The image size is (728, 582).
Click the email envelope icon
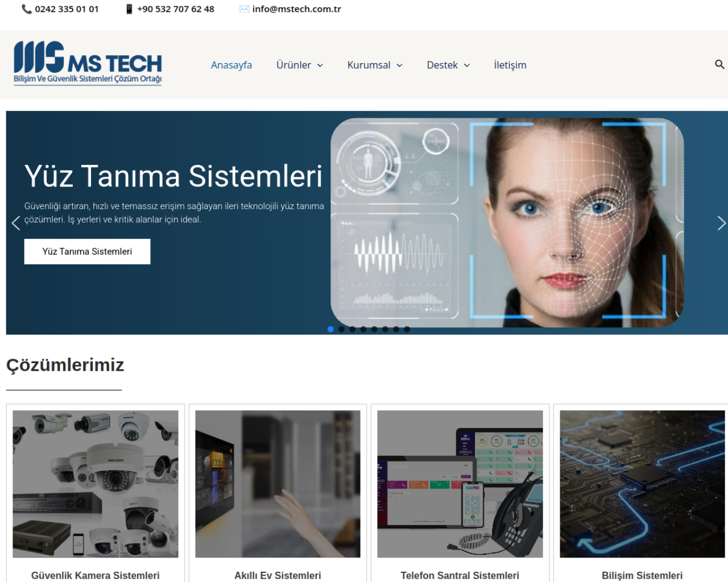coord(244,9)
